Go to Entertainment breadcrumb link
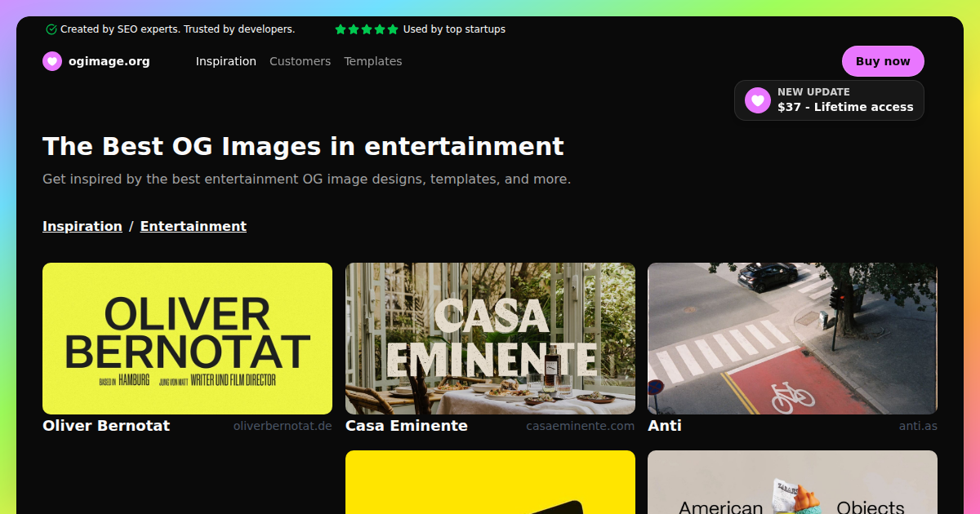980x514 pixels. [194, 226]
